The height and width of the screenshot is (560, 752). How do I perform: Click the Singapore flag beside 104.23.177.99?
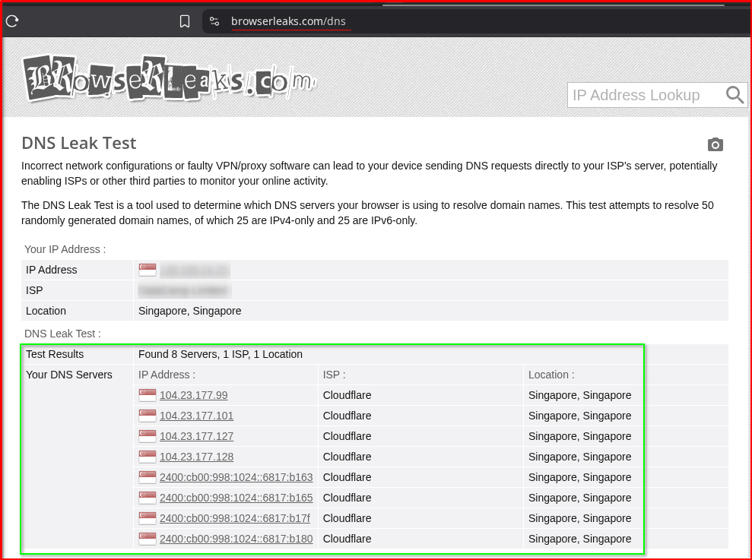click(148, 395)
